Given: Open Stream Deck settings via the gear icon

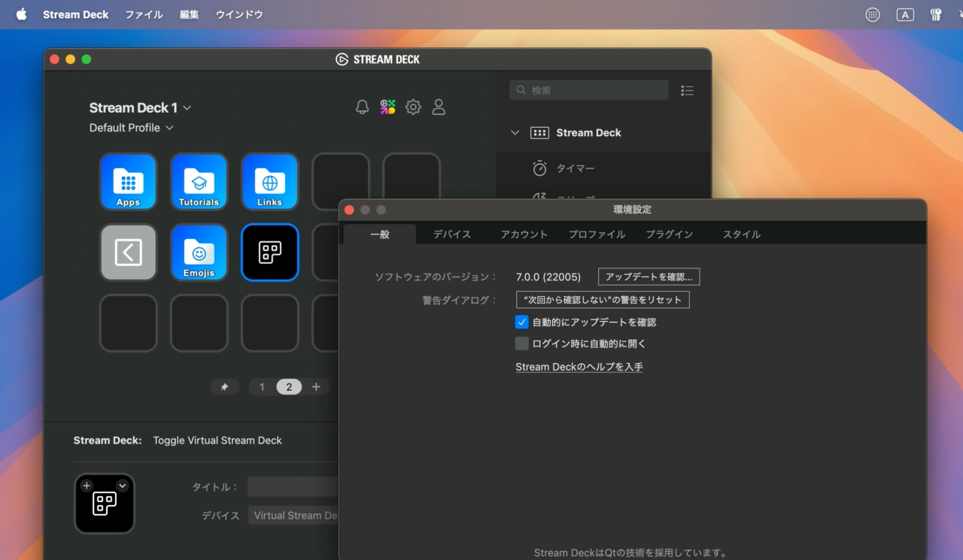Looking at the screenshot, I should click(413, 107).
